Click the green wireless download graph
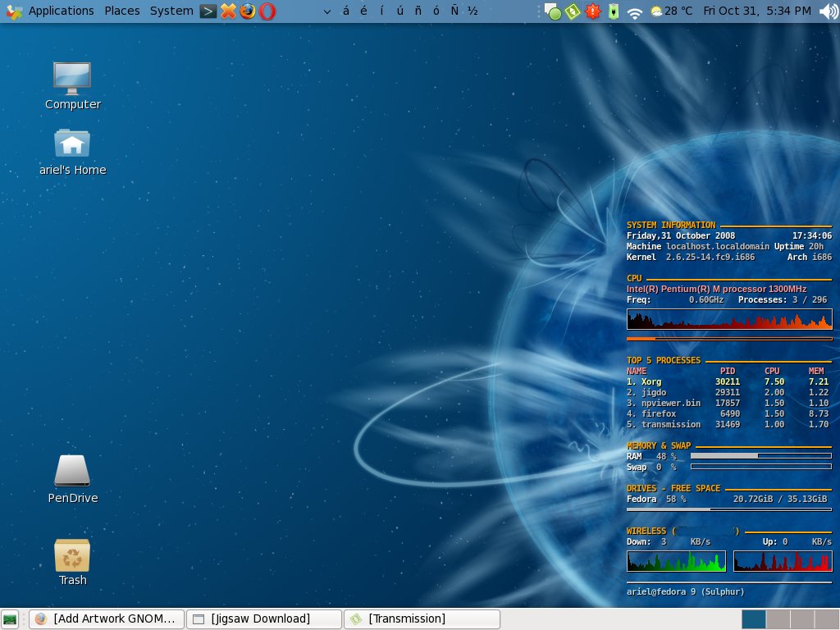 point(676,561)
